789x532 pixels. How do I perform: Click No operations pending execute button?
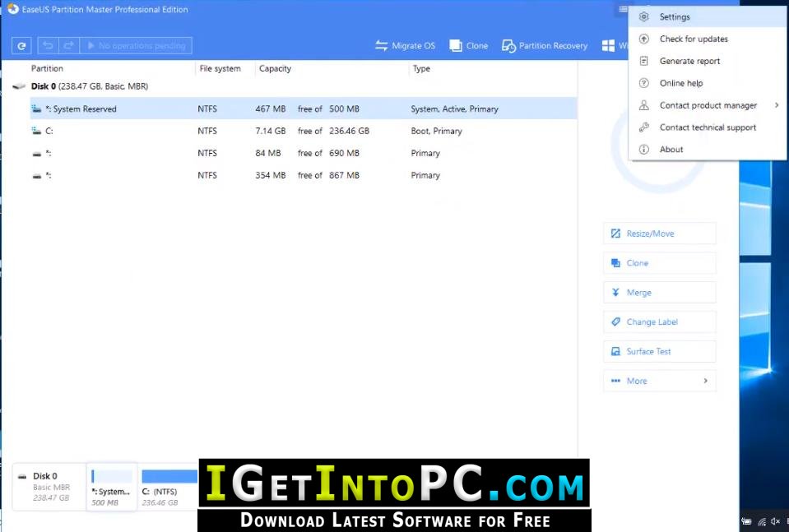coord(136,46)
